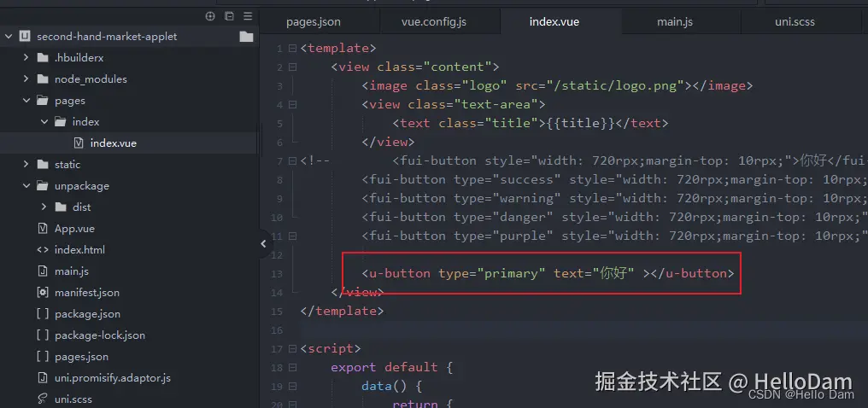Fold the export default block at line 18
The height and width of the screenshot is (408, 868).
(292, 368)
